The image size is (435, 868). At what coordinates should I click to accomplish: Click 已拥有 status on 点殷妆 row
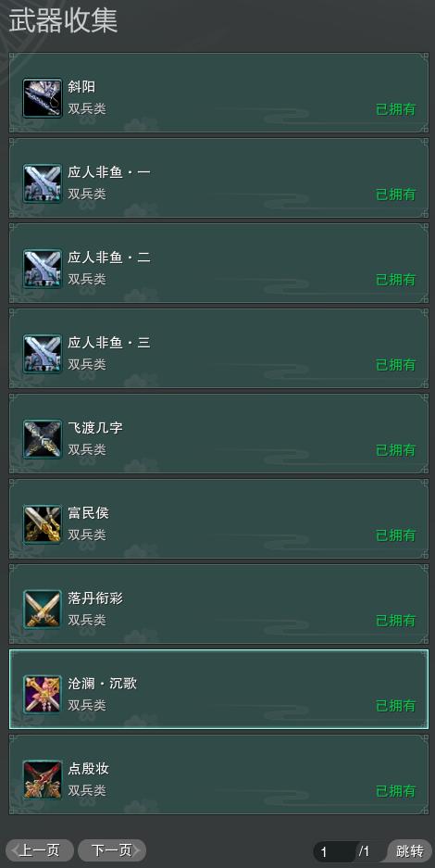pyautogui.click(x=396, y=792)
